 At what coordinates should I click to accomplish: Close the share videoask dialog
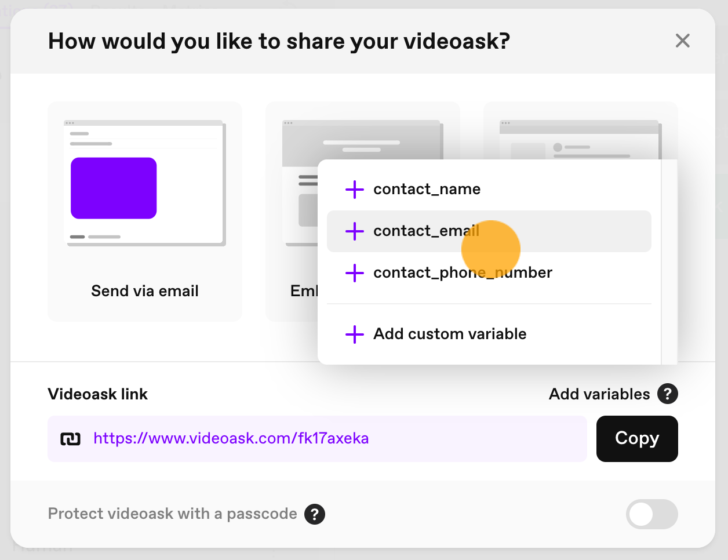(683, 41)
